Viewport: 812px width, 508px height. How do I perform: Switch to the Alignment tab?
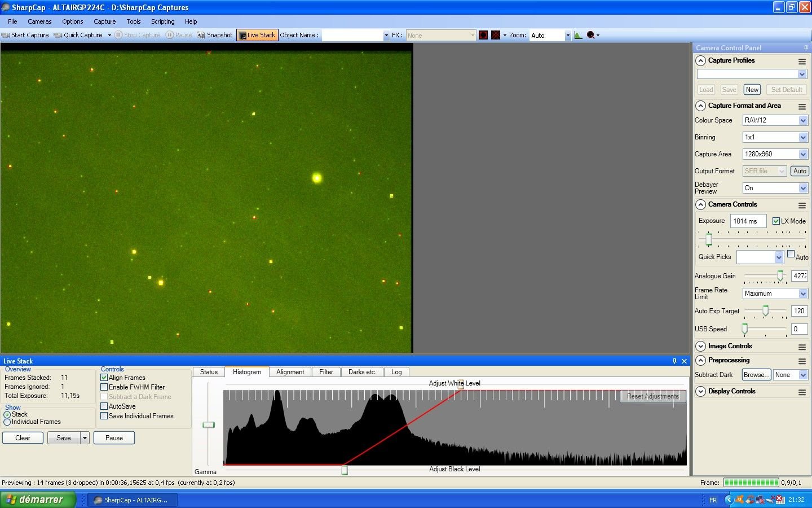pos(290,372)
